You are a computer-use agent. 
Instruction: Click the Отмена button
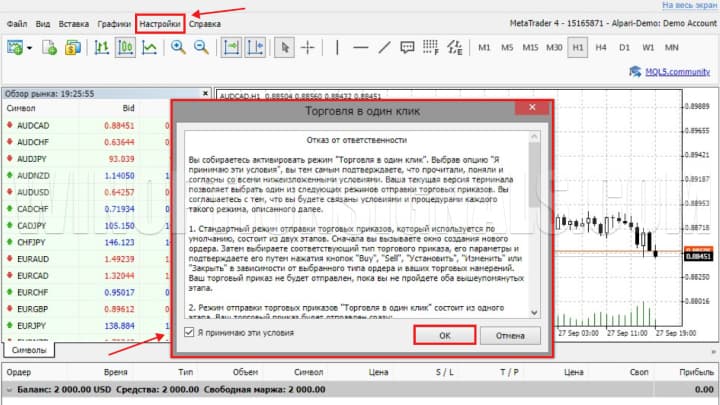coord(510,336)
